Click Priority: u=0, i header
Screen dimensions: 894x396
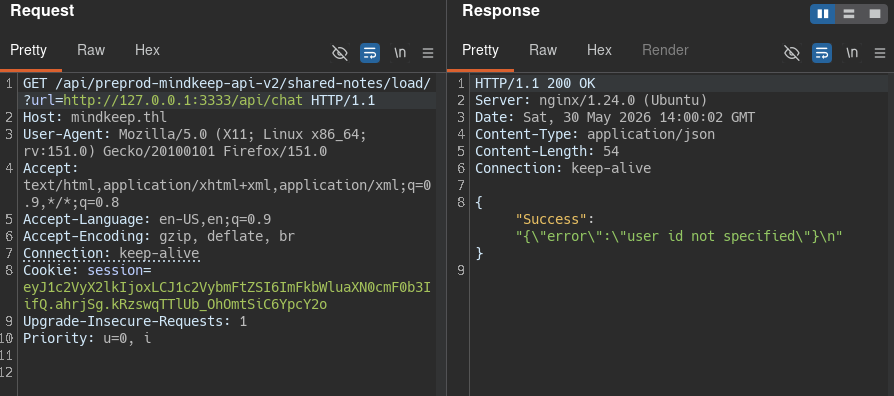point(87,338)
